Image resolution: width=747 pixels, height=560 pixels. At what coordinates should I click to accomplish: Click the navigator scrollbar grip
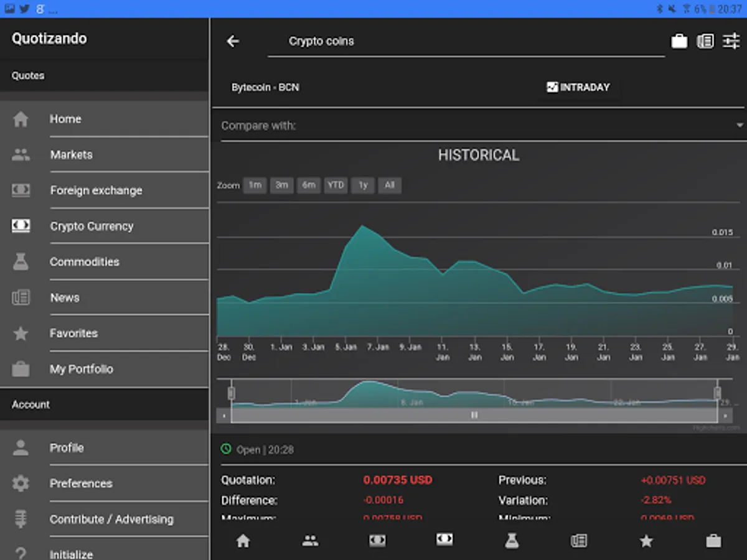474,415
